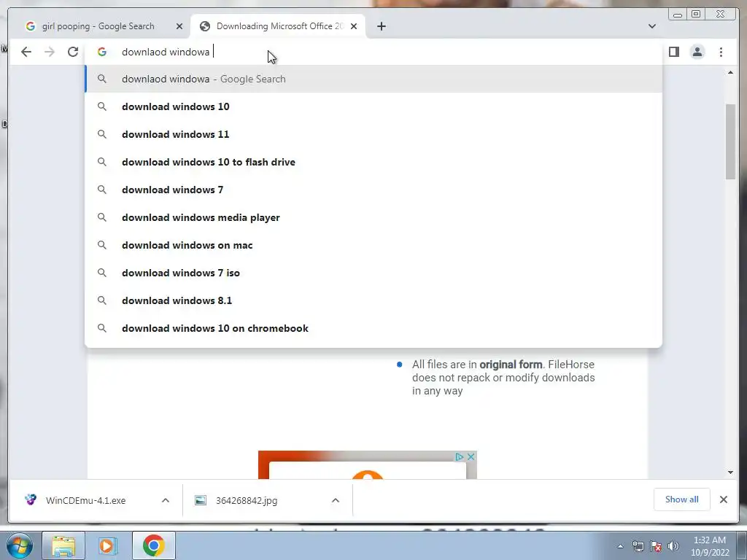The width and height of the screenshot is (747, 560).
Task: Click the AdChoices triangle icon
Action: pos(460,456)
